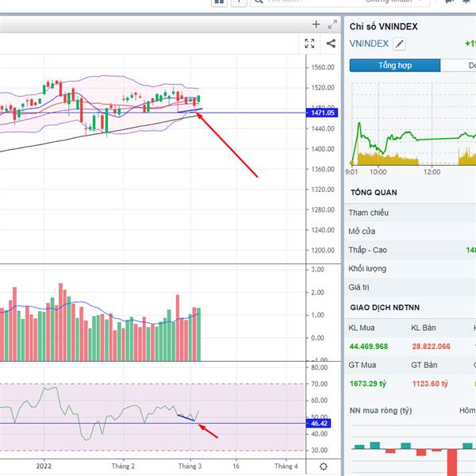Image resolution: width=476 pixels, height=476 pixels.
Task: Focus the search field in top bar
Action: pos(340,2)
